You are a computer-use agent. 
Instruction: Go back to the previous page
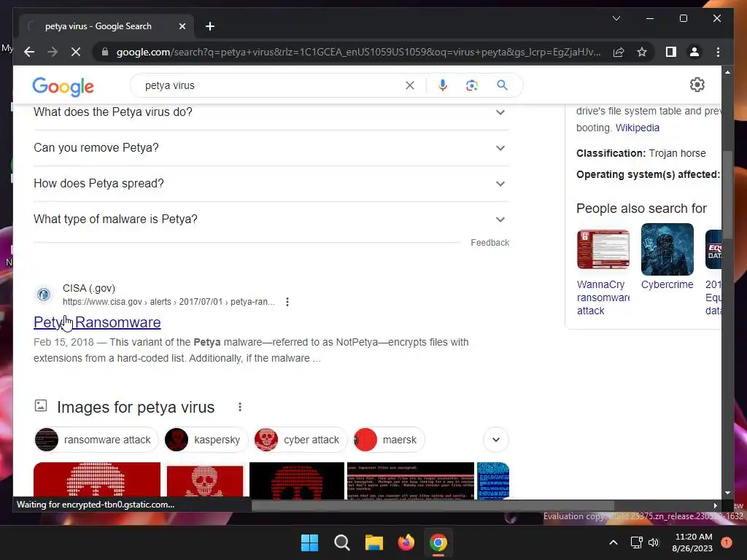tap(29, 52)
